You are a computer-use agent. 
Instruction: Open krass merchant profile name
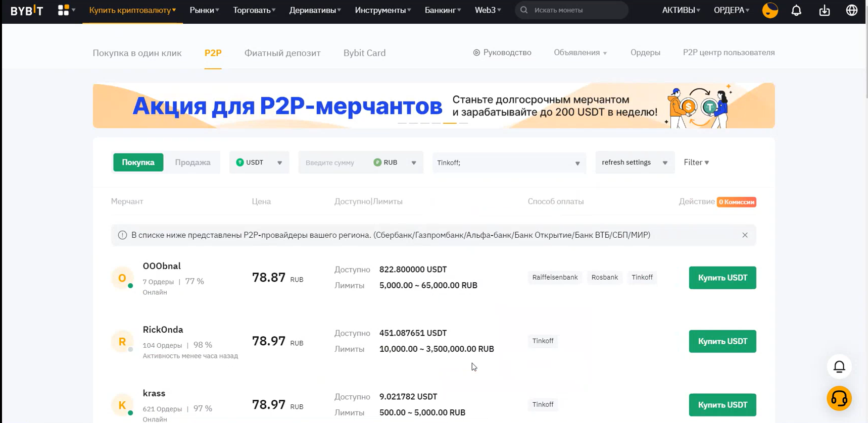coord(154,393)
